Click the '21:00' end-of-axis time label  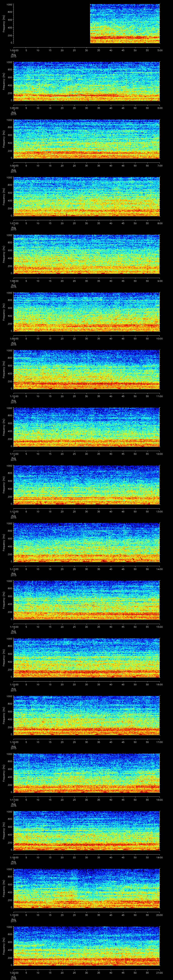click(160, 973)
